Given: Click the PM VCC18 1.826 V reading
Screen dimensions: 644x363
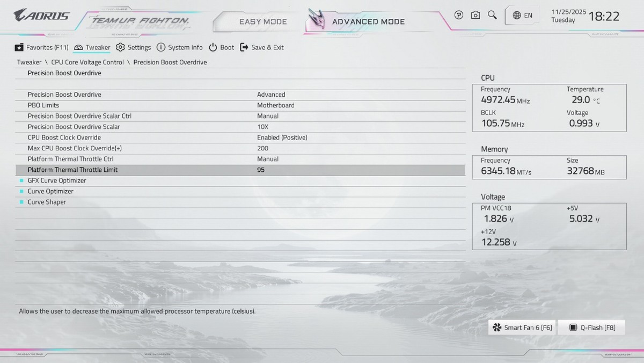Looking at the screenshot, I should 499,219.
